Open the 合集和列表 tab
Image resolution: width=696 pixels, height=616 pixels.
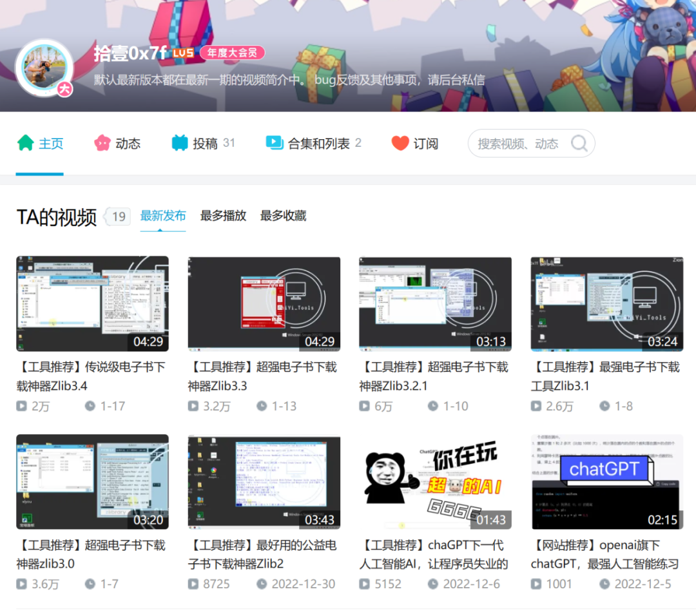(313, 143)
